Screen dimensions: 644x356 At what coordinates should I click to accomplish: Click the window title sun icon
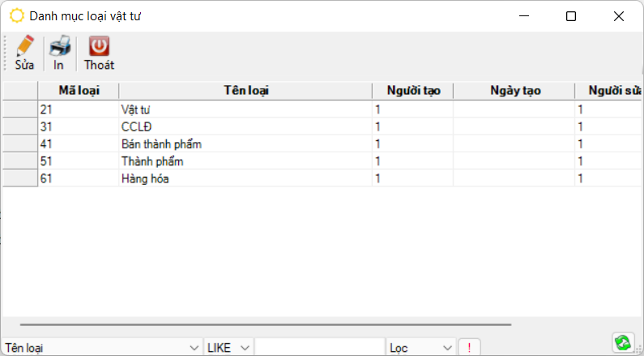(x=16, y=16)
